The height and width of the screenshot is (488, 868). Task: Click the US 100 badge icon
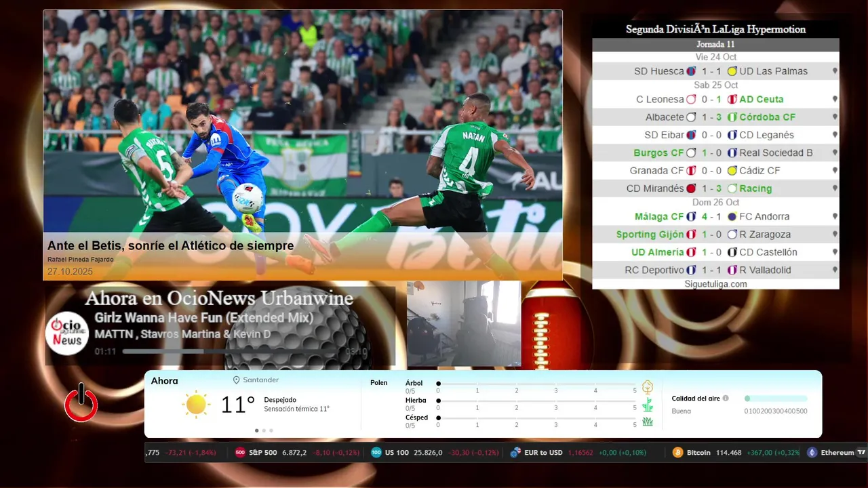tap(376, 453)
